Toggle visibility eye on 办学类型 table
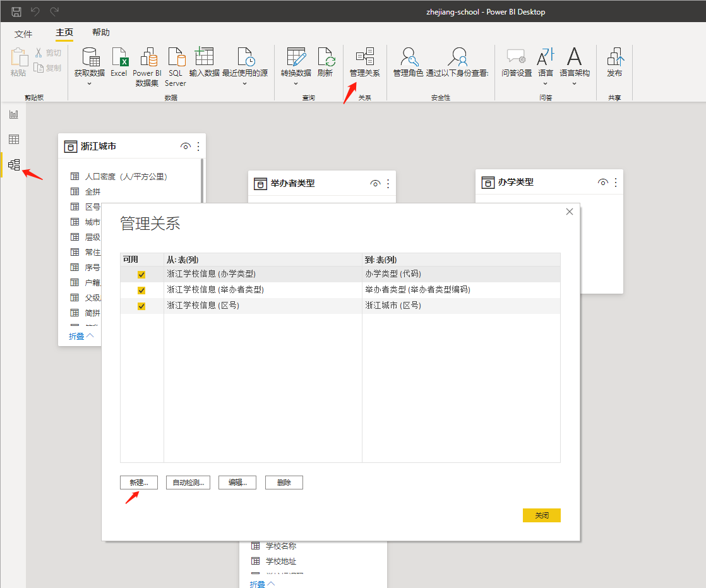The image size is (706, 588). (x=602, y=183)
